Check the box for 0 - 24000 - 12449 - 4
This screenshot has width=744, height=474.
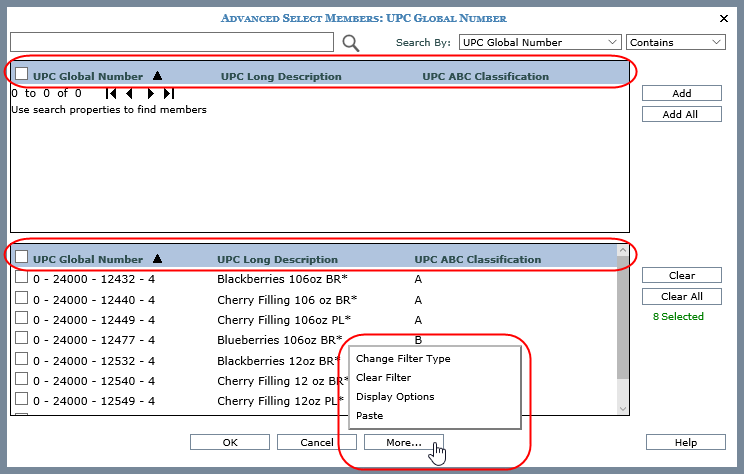pos(21,318)
